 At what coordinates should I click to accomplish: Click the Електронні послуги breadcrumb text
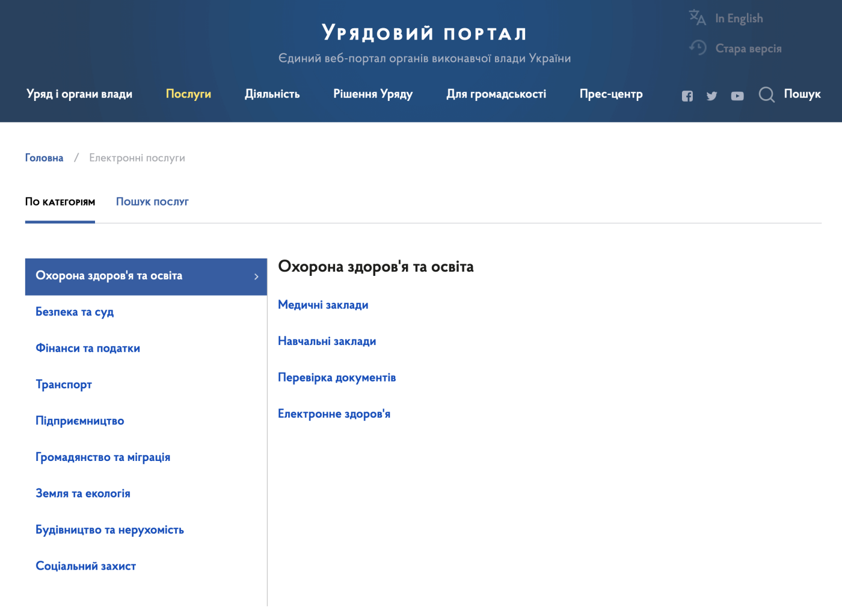tap(137, 158)
